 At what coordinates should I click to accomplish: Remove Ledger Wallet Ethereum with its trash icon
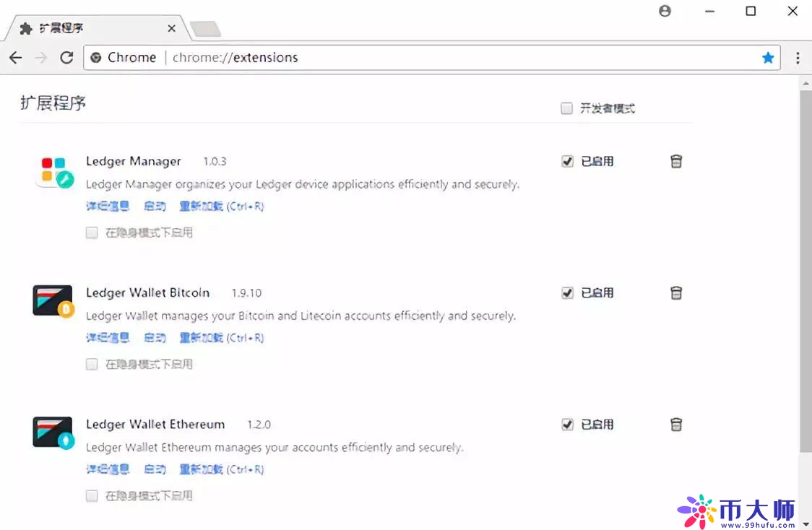[675, 425]
